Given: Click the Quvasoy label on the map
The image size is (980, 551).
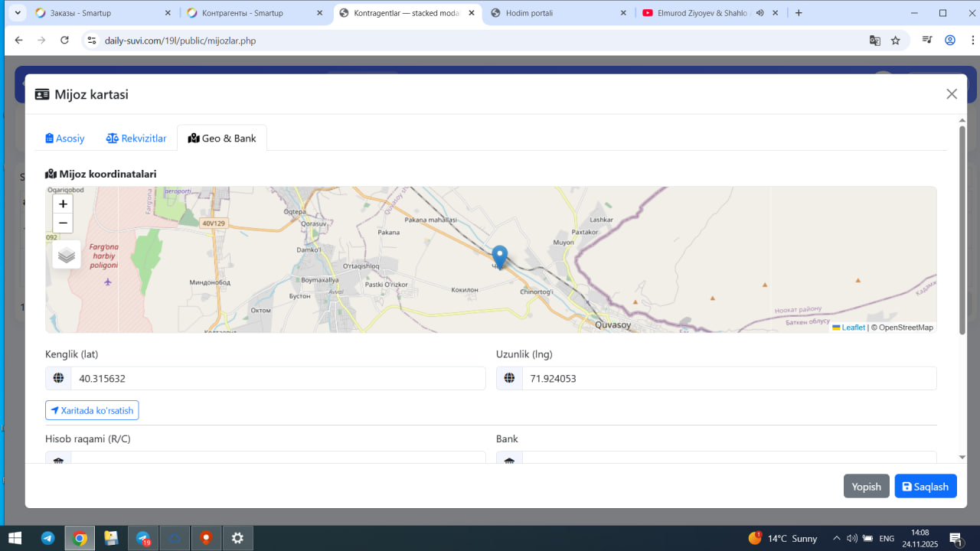Looking at the screenshot, I should (x=612, y=325).
